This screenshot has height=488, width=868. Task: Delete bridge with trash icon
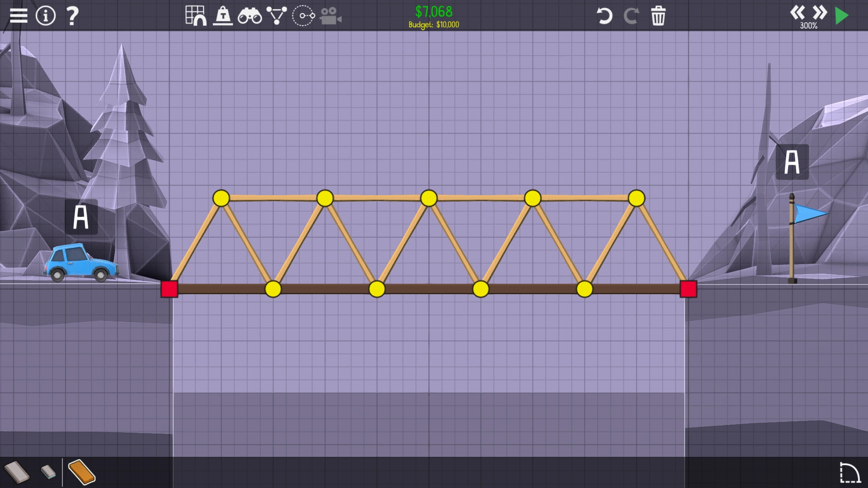(x=658, y=16)
